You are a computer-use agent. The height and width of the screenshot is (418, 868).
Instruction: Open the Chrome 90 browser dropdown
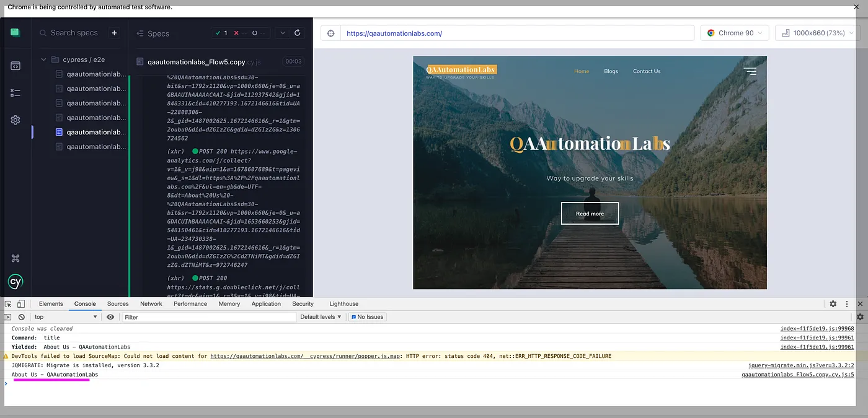tap(735, 33)
